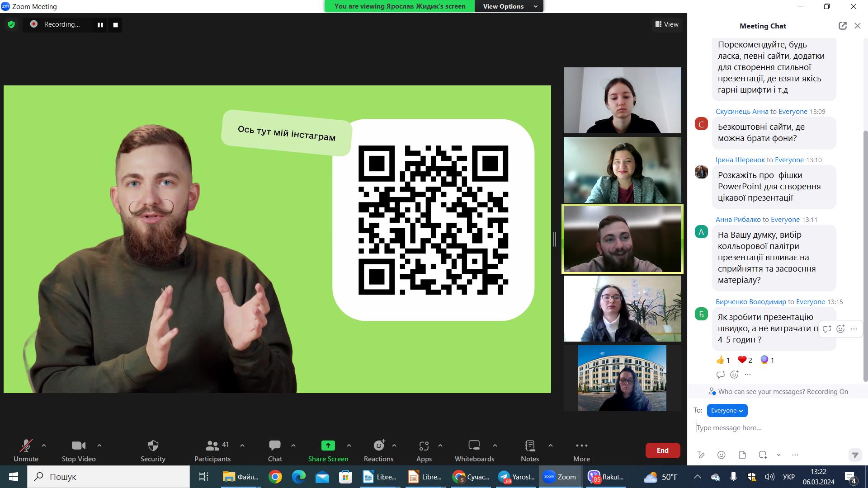
Task: Open the Security shield options
Action: pos(153,450)
